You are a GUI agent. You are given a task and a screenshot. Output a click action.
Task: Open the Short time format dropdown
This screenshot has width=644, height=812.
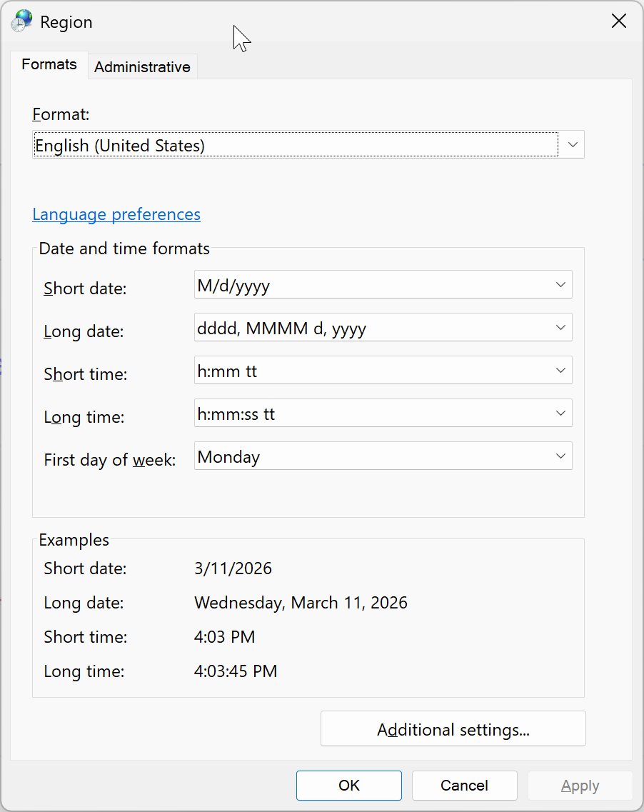(383, 371)
